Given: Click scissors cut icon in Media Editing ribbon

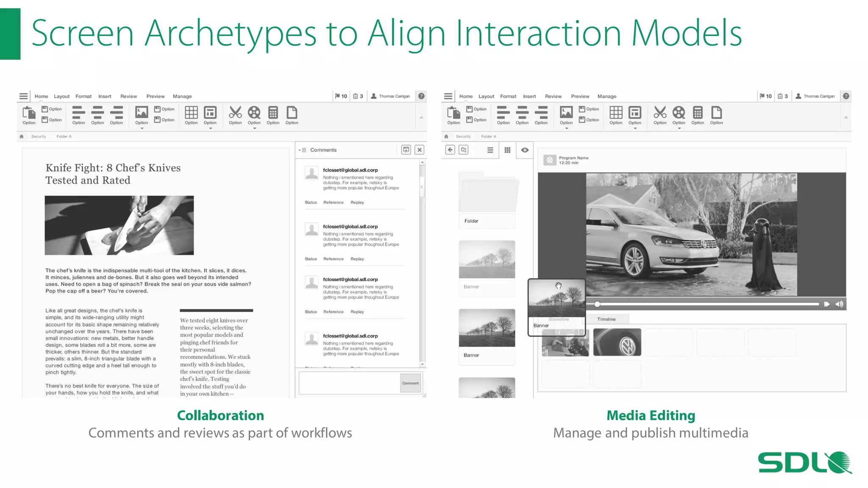Looking at the screenshot, I should [660, 112].
